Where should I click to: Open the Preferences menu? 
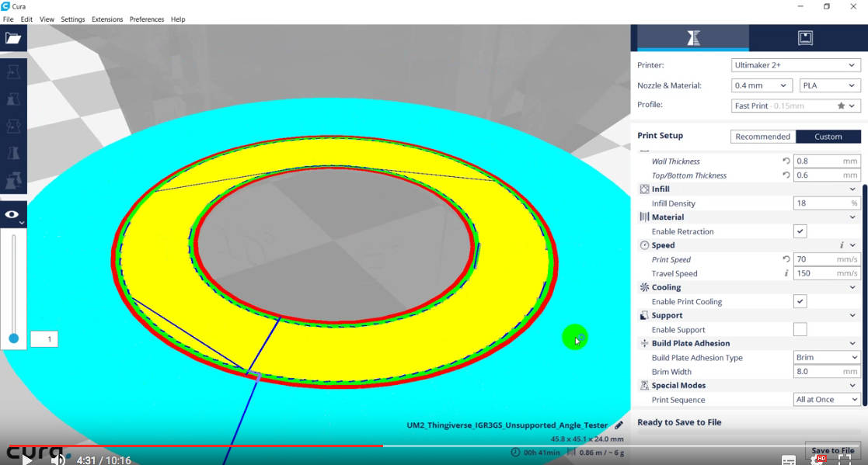[x=147, y=19]
